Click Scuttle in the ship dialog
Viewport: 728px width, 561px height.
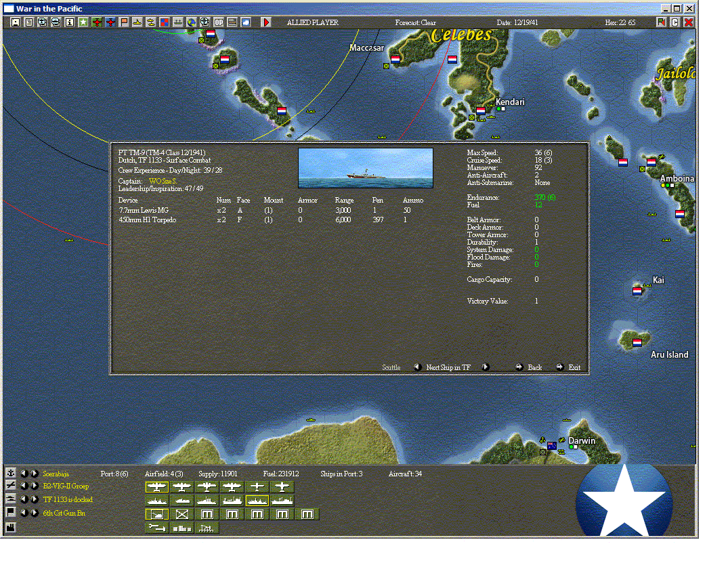391,367
